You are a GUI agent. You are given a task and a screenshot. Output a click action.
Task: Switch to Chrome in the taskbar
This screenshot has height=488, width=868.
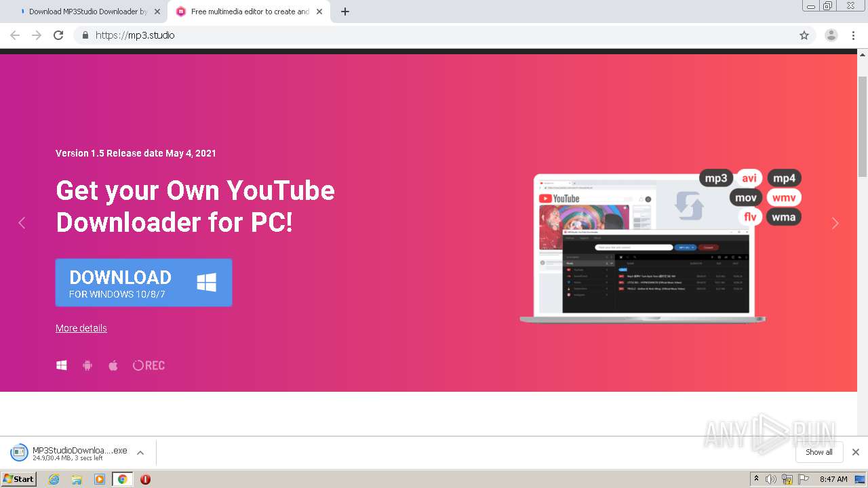point(122,479)
